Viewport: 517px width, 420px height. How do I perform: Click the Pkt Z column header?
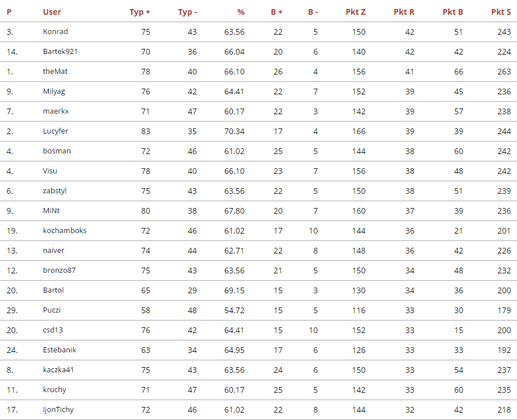[x=356, y=12]
